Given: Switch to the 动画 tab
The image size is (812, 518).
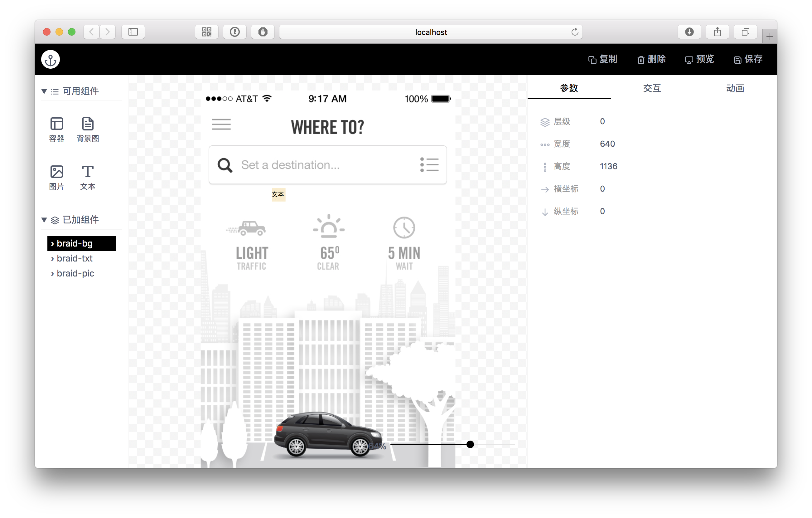Looking at the screenshot, I should pos(735,88).
